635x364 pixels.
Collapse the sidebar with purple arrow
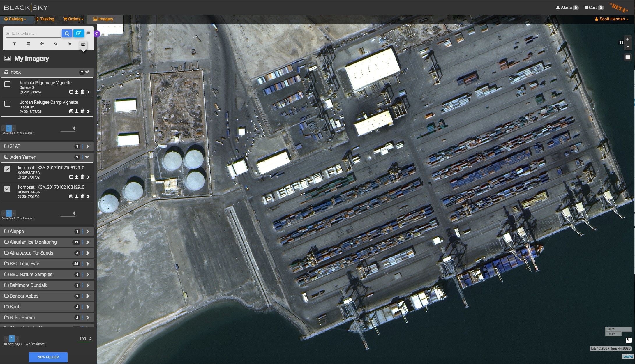tap(97, 34)
